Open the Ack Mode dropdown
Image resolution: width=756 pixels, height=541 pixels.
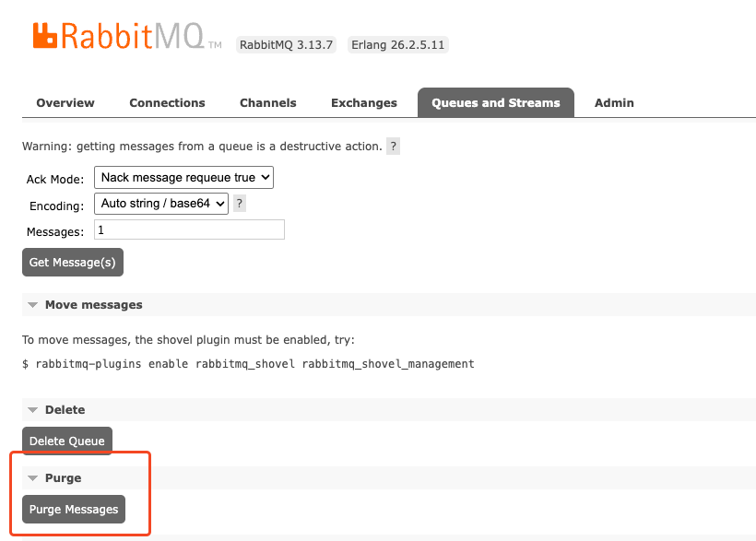click(183, 178)
